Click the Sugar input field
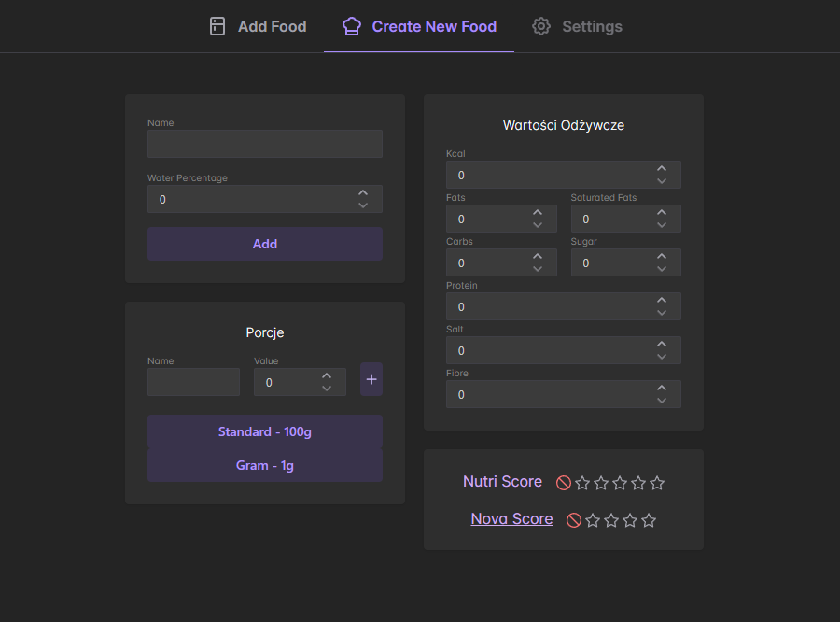 click(625, 262)
